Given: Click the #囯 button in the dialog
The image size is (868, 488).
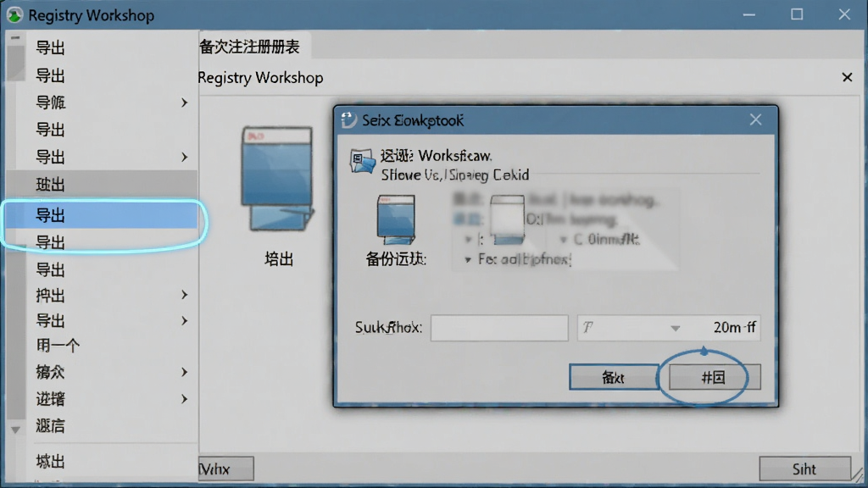Looking at the screenshot, I should [714, 377].
